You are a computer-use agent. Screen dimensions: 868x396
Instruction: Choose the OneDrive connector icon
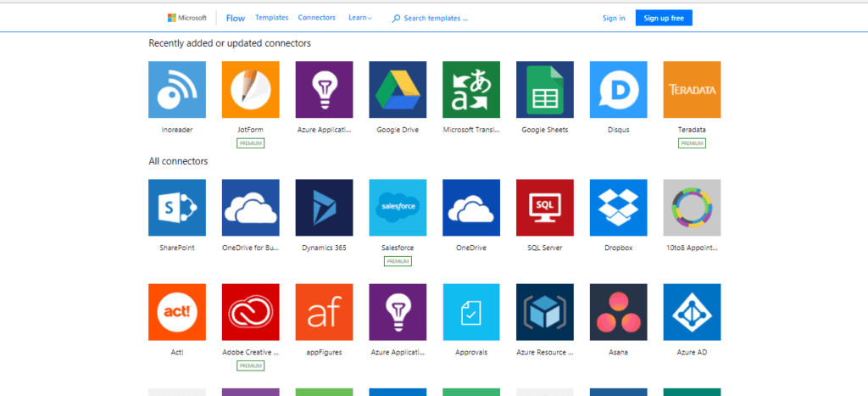(471, 208)
